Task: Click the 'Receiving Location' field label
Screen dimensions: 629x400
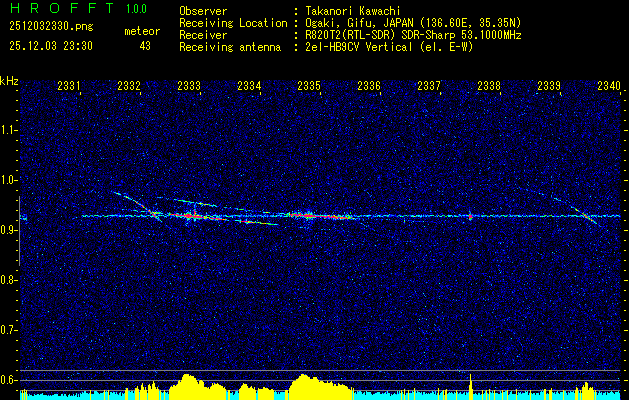Action: [233, 23]
